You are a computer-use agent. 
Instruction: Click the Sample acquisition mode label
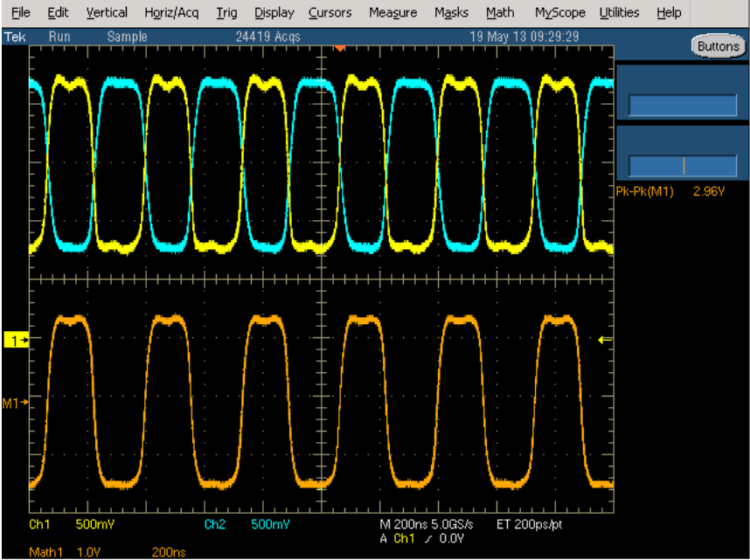[x=128, y=37]
